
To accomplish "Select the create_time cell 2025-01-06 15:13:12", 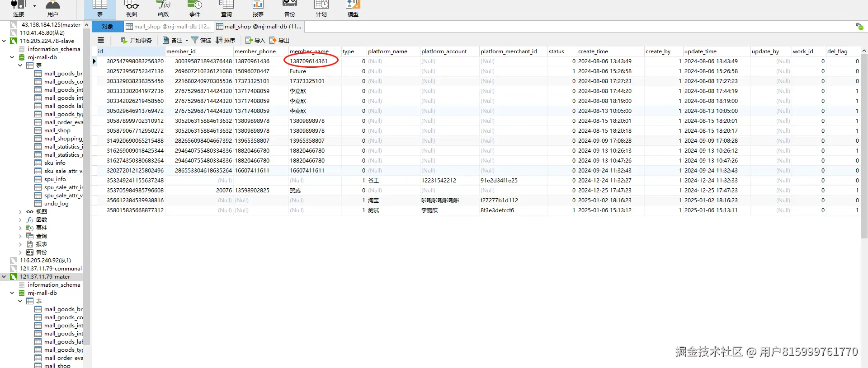I will 610,210.
